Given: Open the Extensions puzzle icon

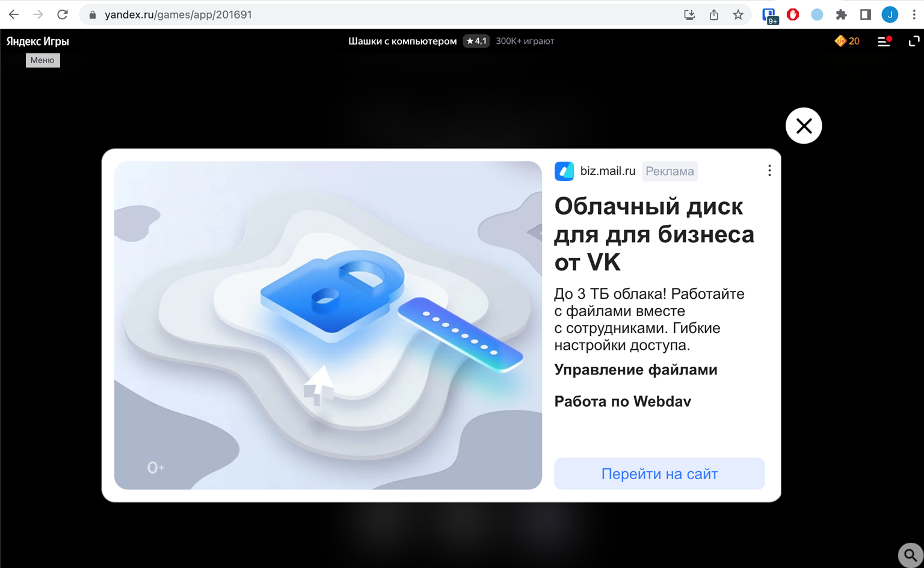Looking at the screenshot, I should coord(842,14).
